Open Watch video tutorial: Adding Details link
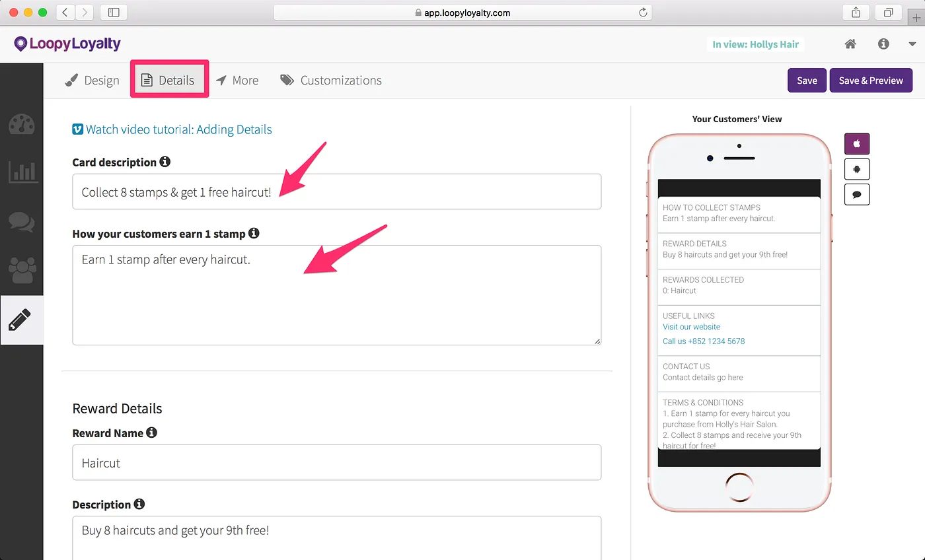925x560 pixels. (x=172, y=129)
